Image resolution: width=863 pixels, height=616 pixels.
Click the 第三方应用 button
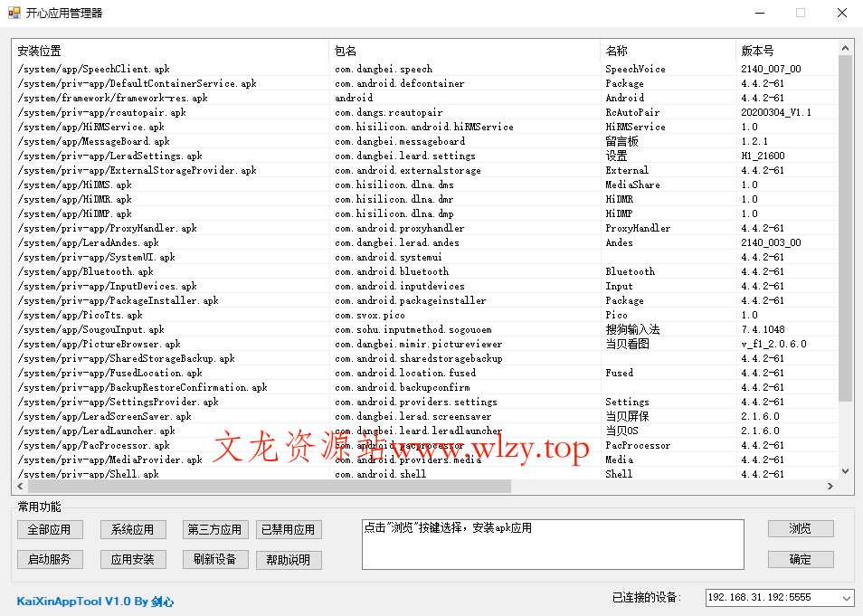coord(214,529)
